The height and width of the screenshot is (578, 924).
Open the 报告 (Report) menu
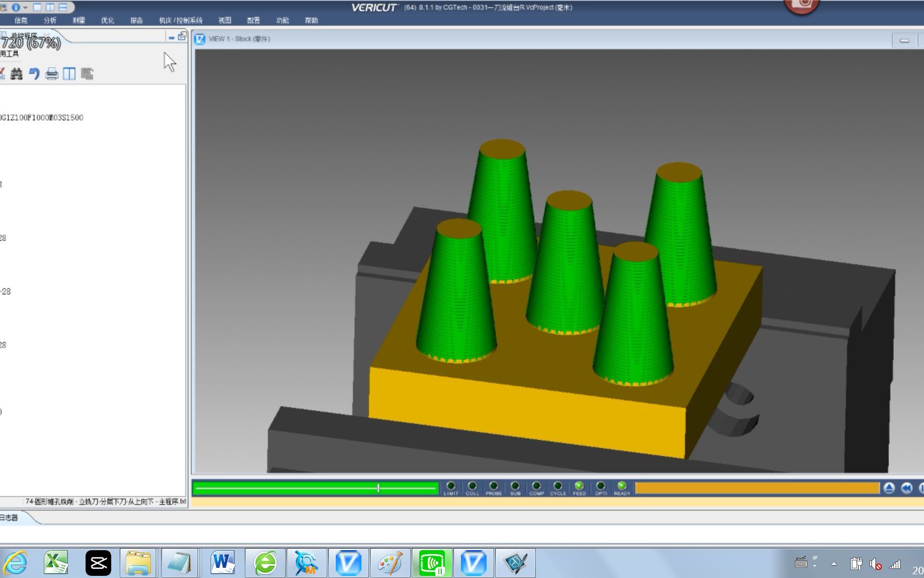click(x=136, y=20)
